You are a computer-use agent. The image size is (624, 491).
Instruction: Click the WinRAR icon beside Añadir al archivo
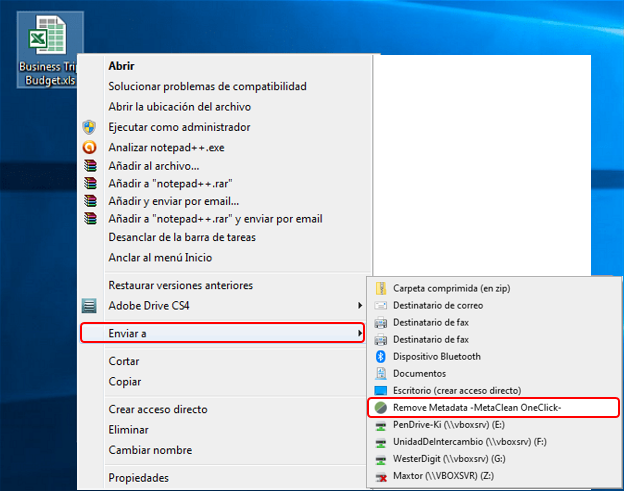click(90, 166)
